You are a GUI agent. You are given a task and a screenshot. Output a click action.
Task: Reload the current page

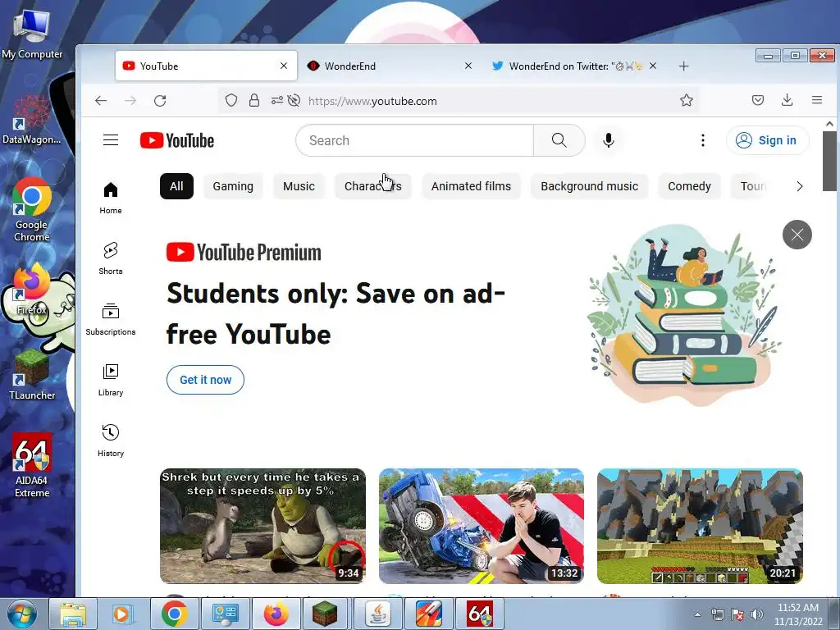tap(160, 101)
